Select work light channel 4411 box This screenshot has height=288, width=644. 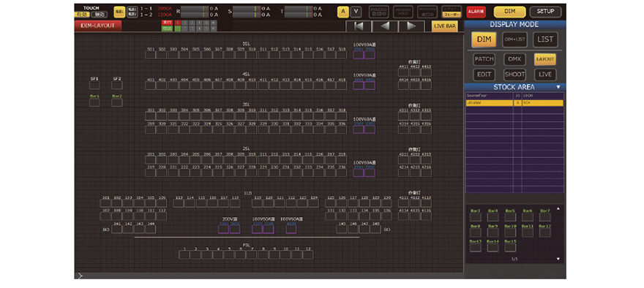pyautogui.click(x=403, y=72)
